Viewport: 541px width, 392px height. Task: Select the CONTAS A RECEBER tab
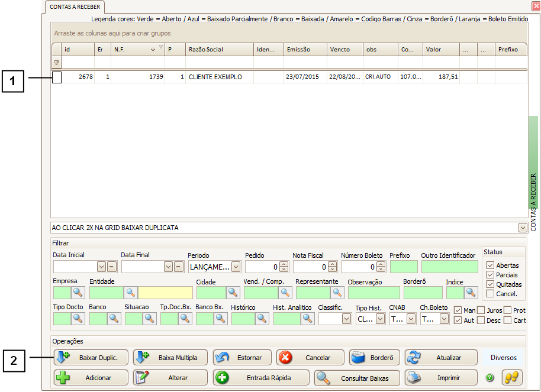pos(75,7)
